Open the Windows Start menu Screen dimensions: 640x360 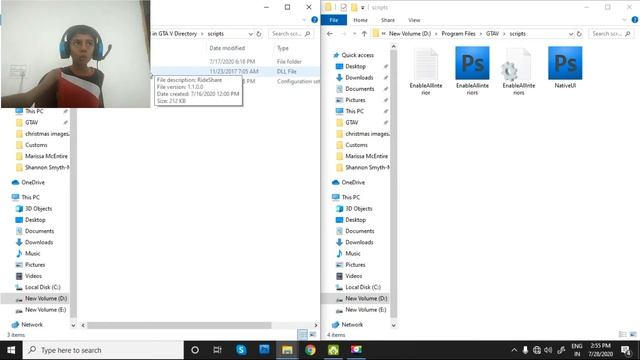tap(11, 350)
